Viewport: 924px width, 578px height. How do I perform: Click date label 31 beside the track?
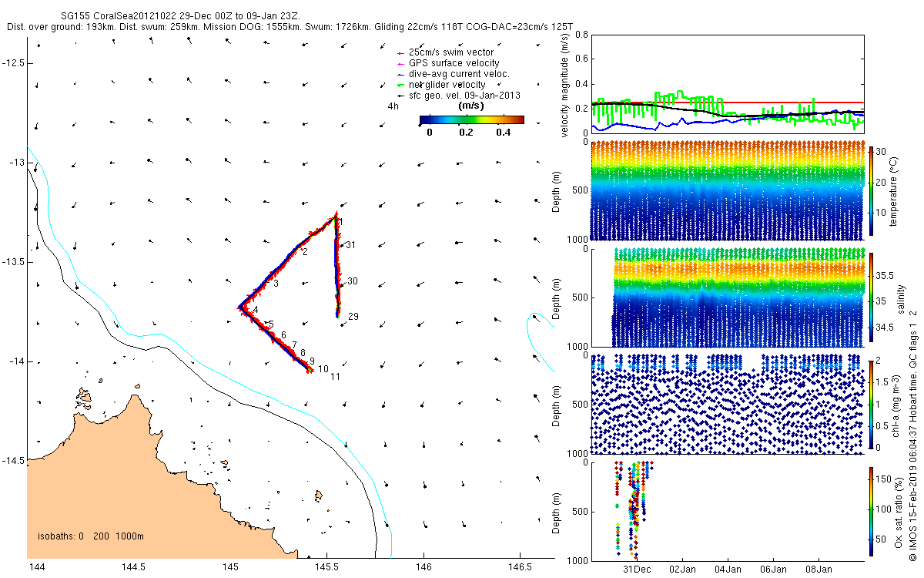tap(351, 245)
